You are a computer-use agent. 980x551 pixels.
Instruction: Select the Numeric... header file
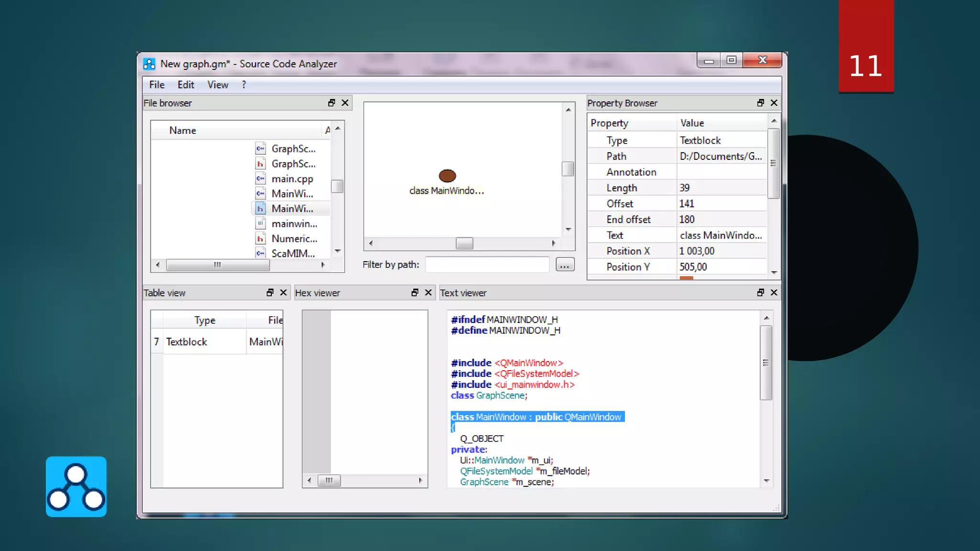pyautogui.click(x=294, y=238)
